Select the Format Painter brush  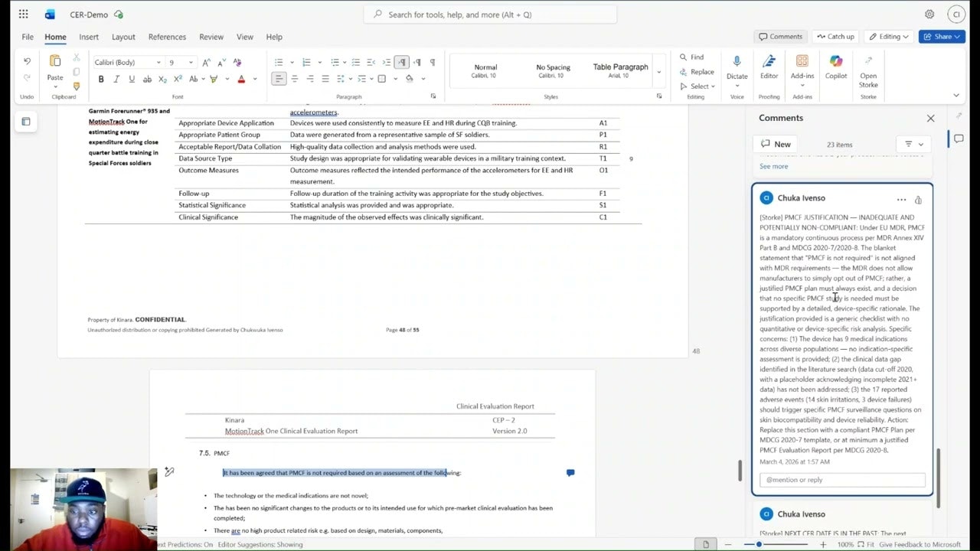77,86
